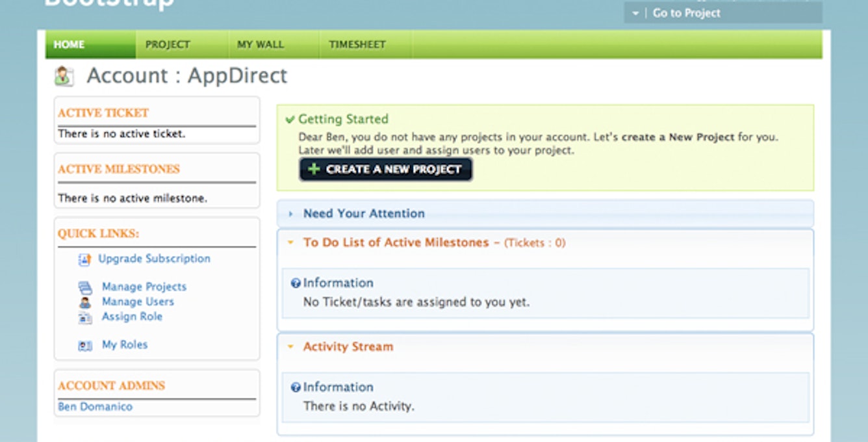Click the green checkmark next to Getting Started
Screen dimensions: 868x442
click(x=290, y=120)
